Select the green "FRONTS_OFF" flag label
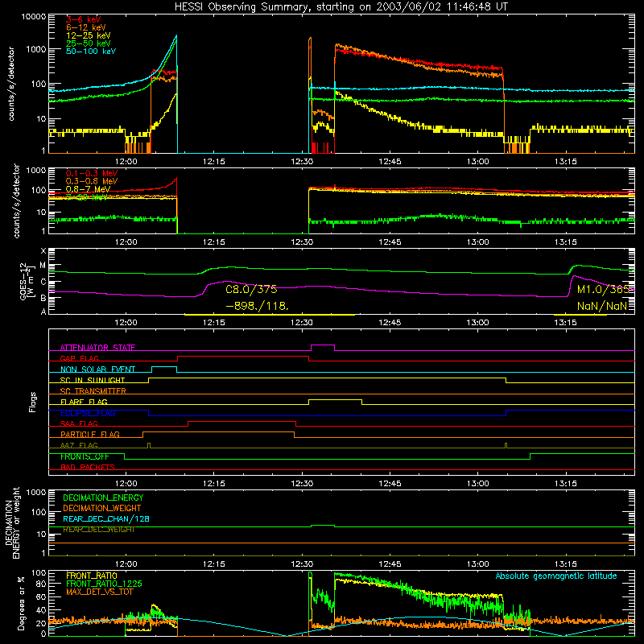This screenshot has width=644, height=644. 85,456
